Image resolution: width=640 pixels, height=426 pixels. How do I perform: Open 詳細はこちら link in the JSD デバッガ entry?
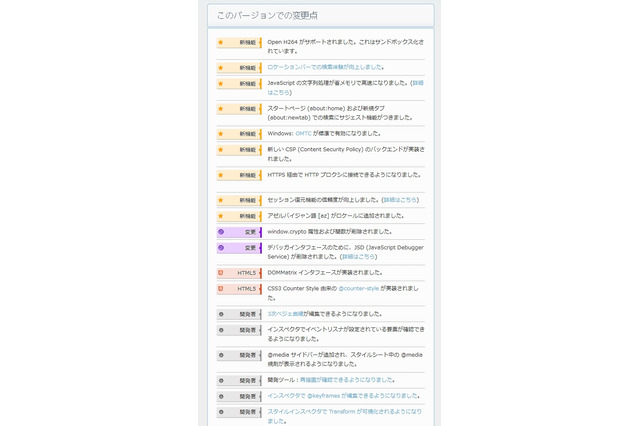tap(358, 257)
